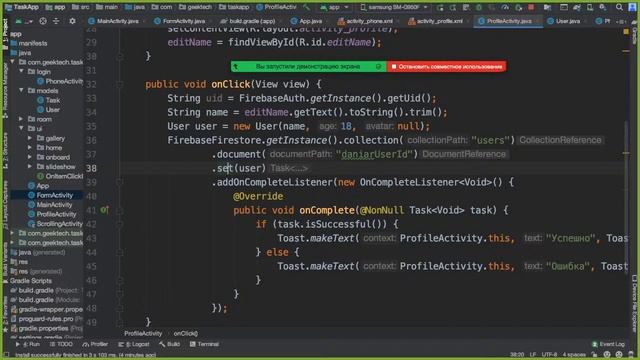Screen dimensions: 640x360
Task: Click the collapse all icon in the project panel
Action: [x=56, y=21]
